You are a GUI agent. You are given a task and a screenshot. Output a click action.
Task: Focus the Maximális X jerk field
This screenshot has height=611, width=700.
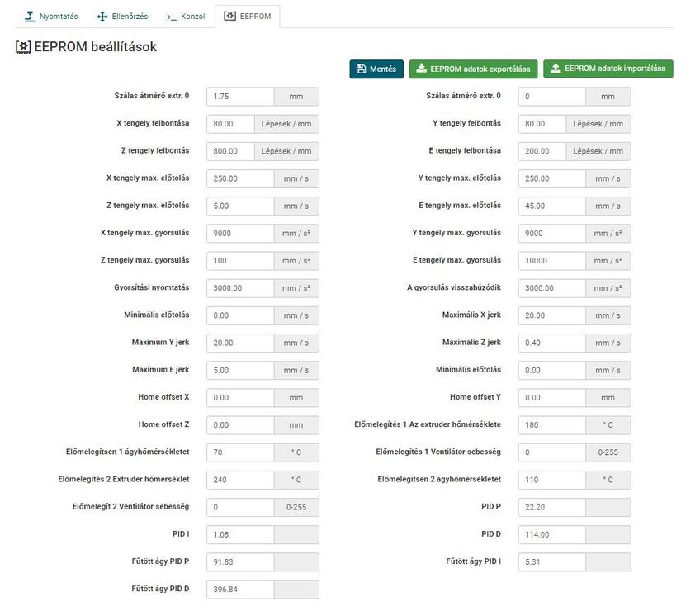pyautogui.click(x=551, y=315)
